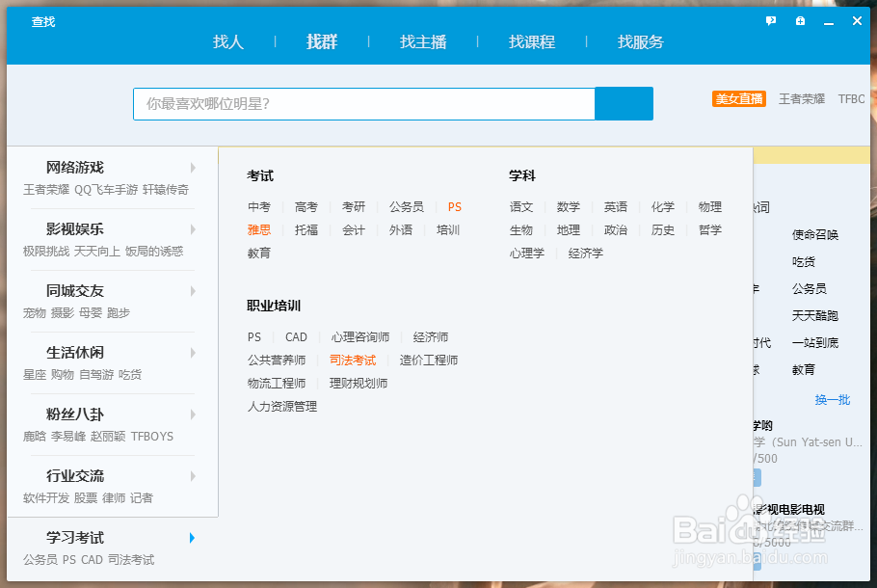Expand the 生活休闲 category arrow
The image size is (877, 588).
click(x=193, y=353)
